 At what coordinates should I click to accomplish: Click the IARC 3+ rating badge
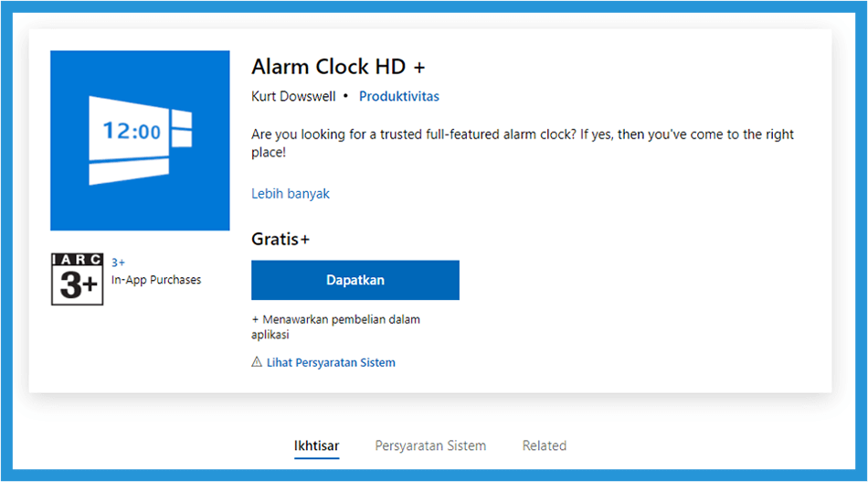pyautogui.click(x=77, y=279)
